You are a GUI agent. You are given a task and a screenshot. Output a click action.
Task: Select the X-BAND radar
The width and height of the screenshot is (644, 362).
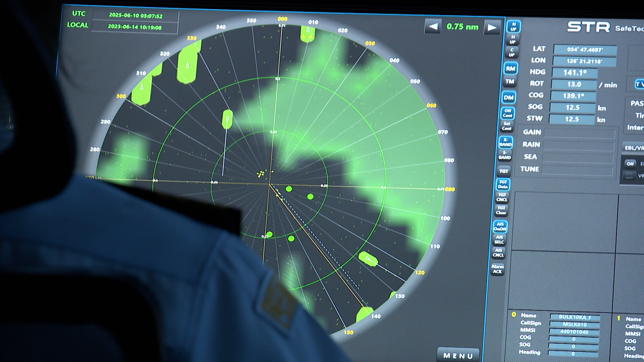[505, 142]
